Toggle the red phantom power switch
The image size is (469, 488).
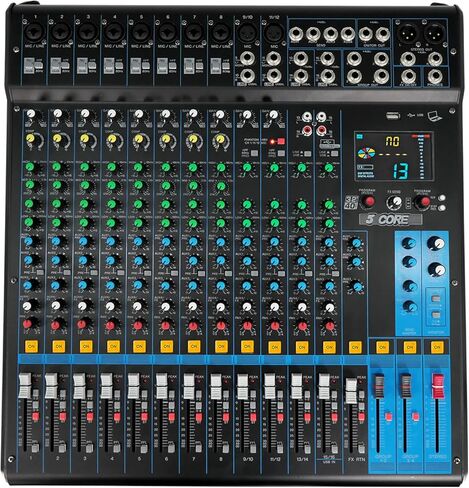tap(280, 141)
